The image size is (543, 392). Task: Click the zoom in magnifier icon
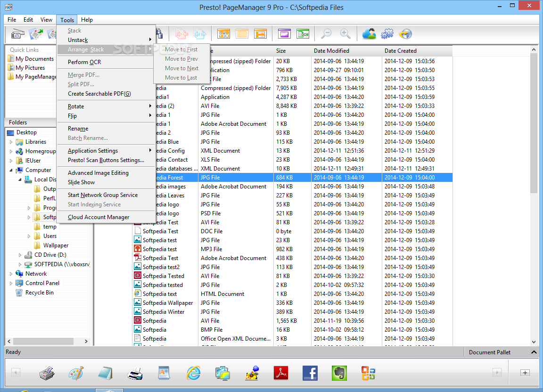345,33
